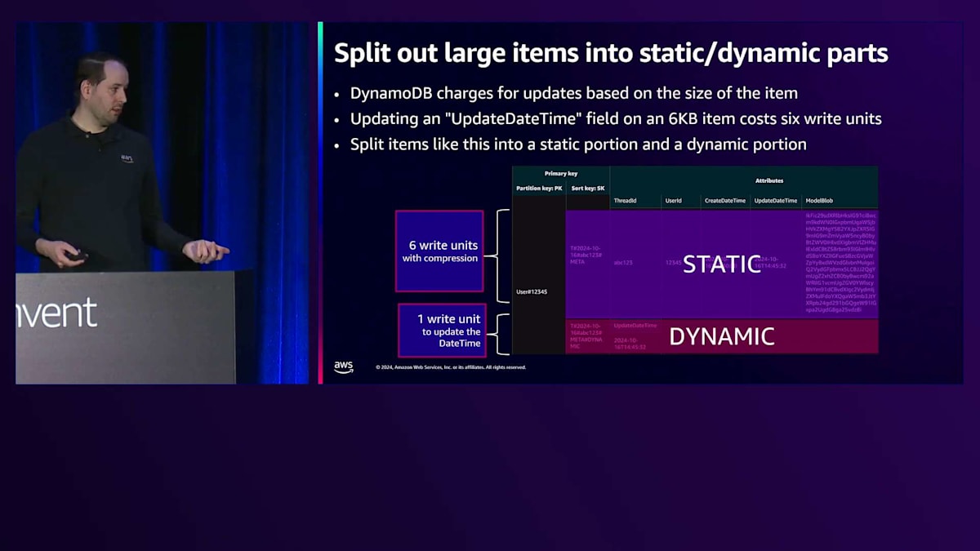Click the "Attributes" table header
The image size is (980, 551).
pos(768,180)
